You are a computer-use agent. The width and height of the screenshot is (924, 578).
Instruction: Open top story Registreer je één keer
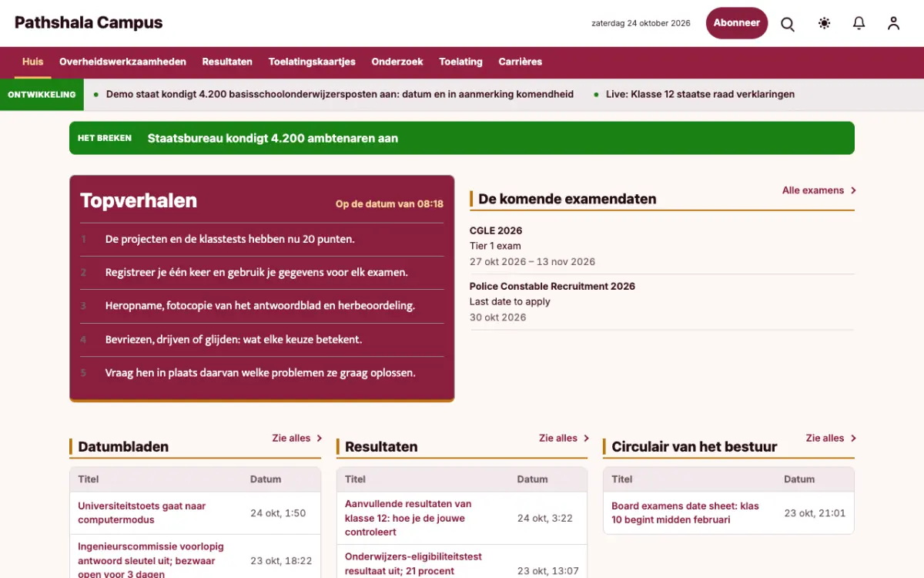coord(256,273)
